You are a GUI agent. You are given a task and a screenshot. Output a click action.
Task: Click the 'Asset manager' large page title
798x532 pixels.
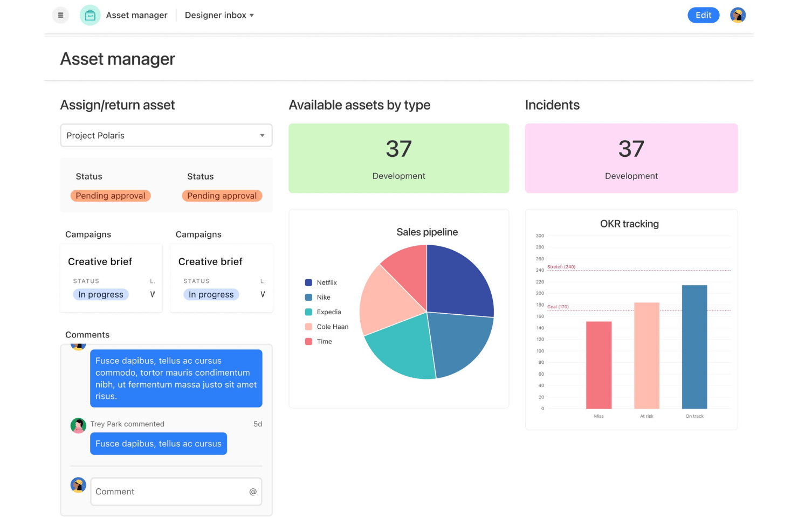[118, 59]
